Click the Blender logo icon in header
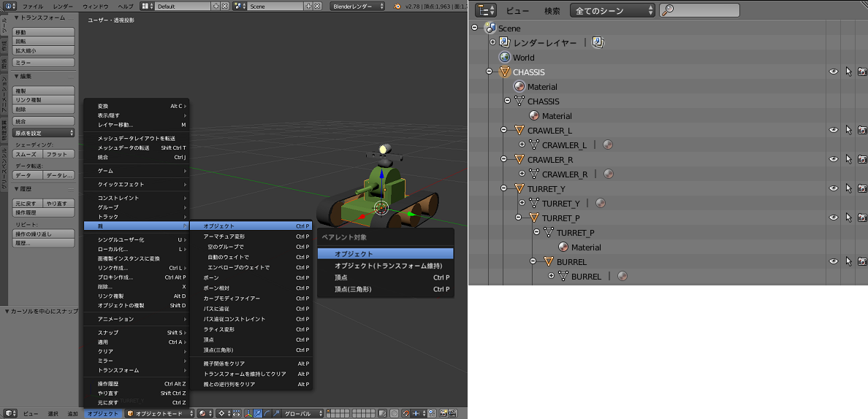The width and height of the screenshot is (868, 419). 395,6
